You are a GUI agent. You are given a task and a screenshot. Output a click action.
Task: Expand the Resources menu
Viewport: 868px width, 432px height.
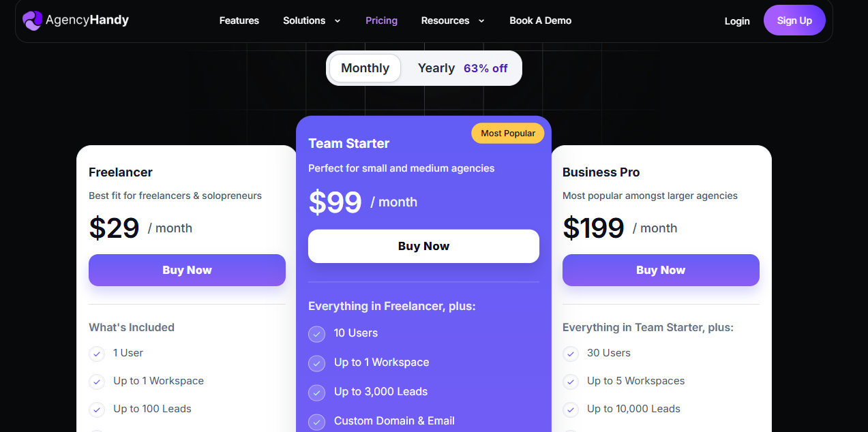[445, 20]
